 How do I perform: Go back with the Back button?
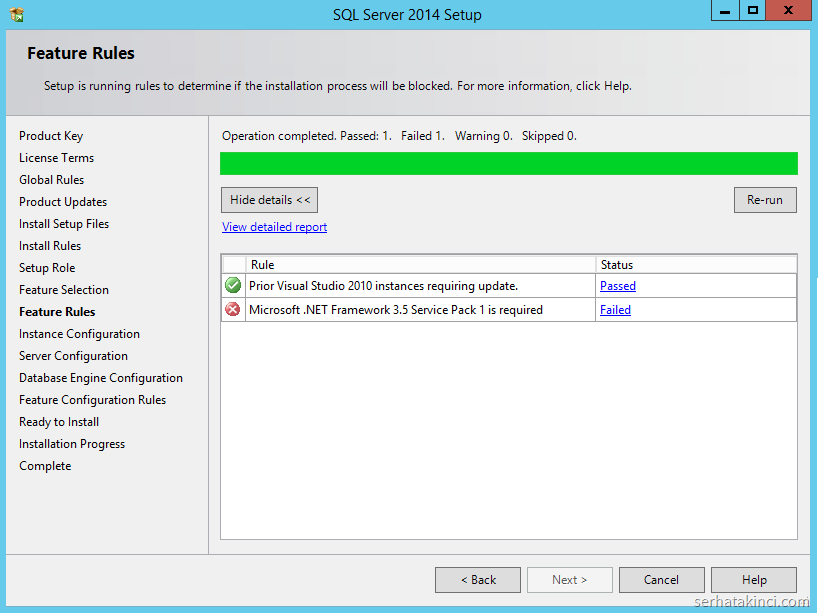[478, 580]
